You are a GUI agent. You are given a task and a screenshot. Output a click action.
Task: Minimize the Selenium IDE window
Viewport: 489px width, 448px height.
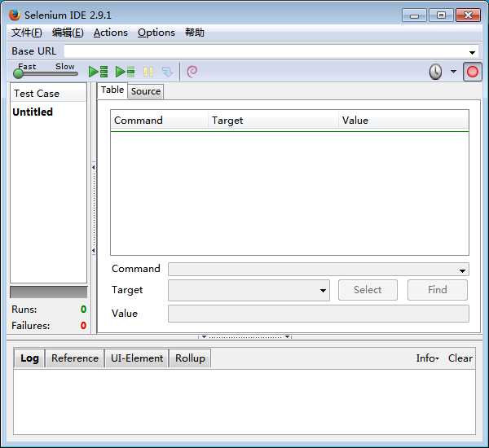414,15
